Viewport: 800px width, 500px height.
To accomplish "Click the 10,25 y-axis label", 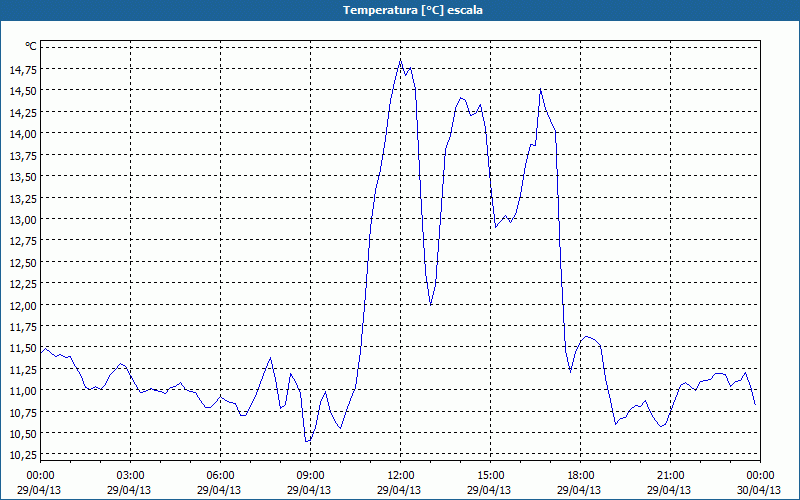I will click(22, 455).
